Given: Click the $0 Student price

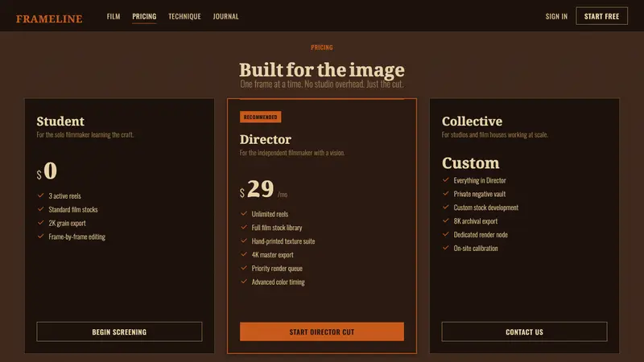Looking at the screenshot, I should coord(47,171).
